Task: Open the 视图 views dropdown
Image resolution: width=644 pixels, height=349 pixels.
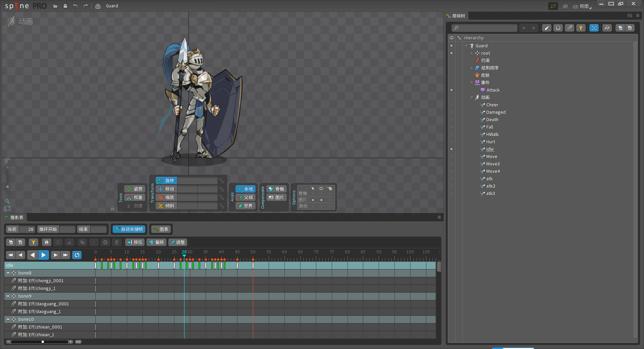Action: pyautogui.click(x=582, y=6)
